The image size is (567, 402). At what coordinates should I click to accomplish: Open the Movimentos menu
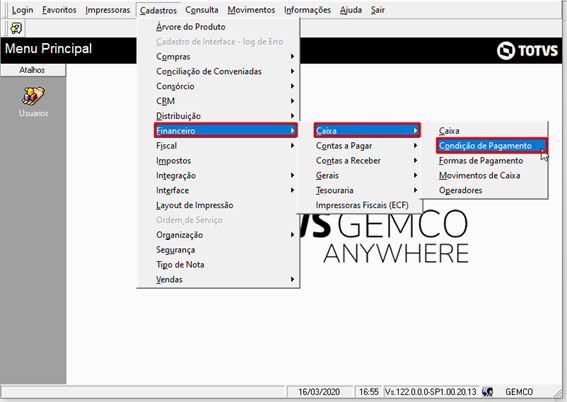(x=251, y=10)
